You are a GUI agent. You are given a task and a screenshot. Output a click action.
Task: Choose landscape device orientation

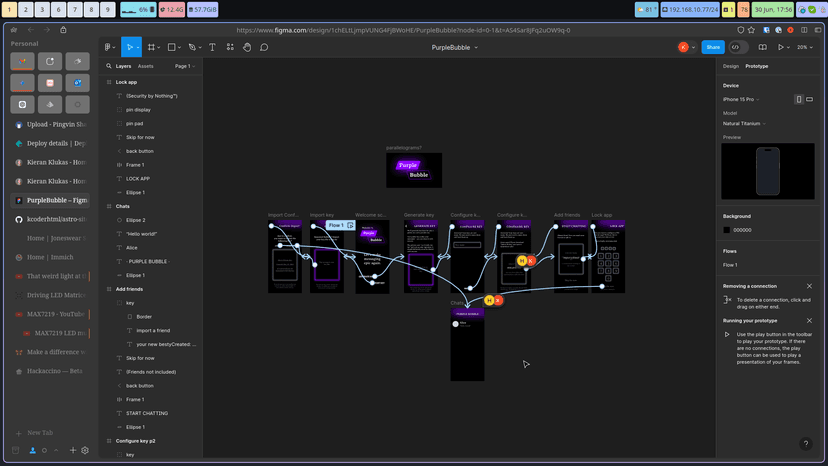(809, 99)
